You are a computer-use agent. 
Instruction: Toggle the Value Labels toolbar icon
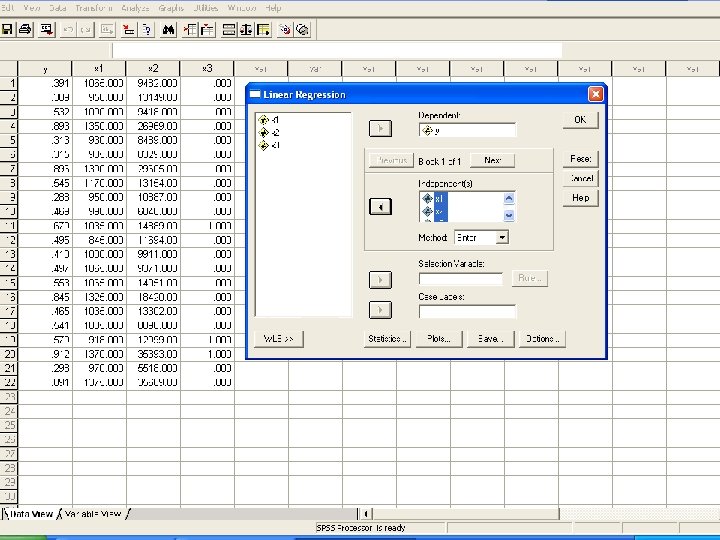tap(285, 30)
